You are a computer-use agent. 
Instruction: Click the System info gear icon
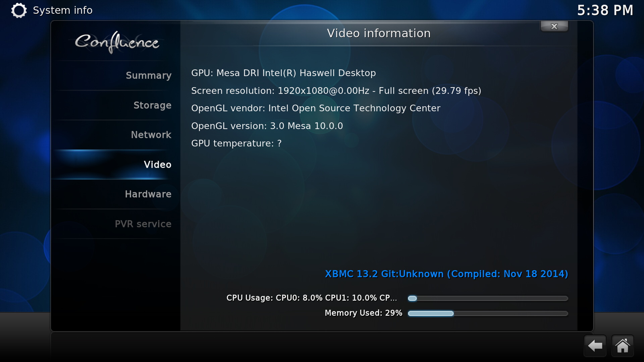coord(19,10)
